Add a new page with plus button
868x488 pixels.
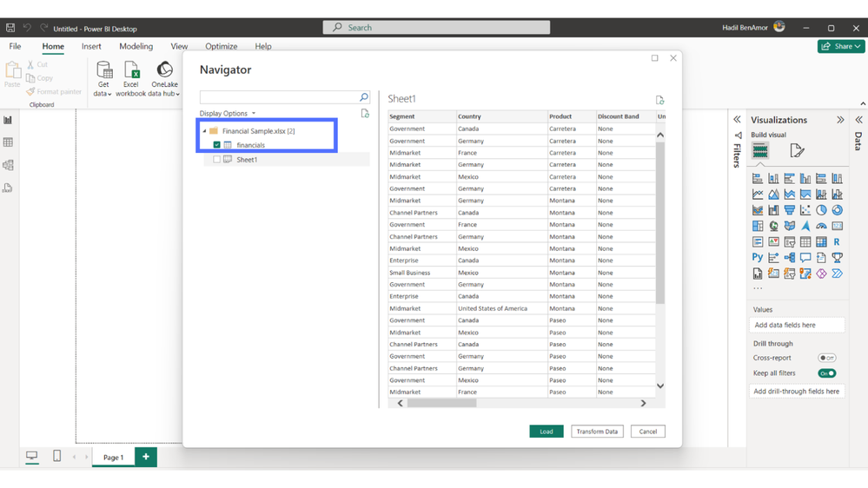pyautogui.click(x=146, y=457)
